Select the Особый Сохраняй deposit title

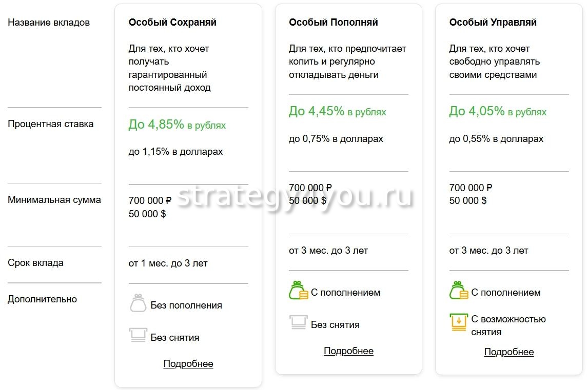172,23
